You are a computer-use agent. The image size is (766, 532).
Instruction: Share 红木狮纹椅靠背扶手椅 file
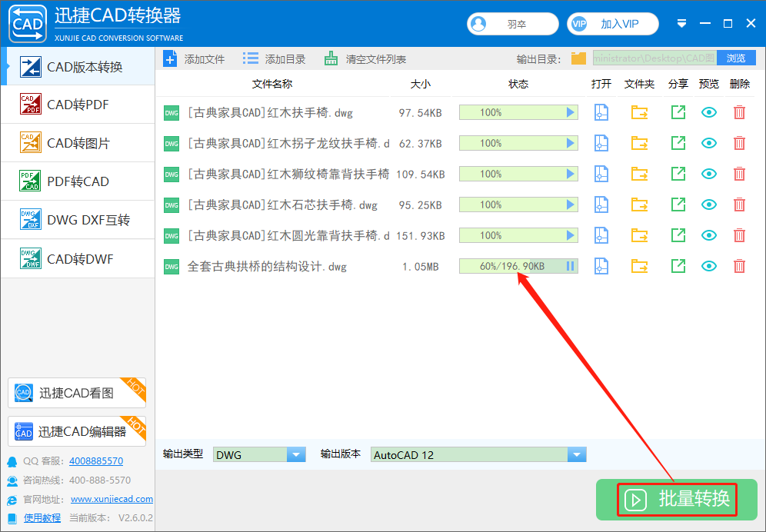[678, 174]
